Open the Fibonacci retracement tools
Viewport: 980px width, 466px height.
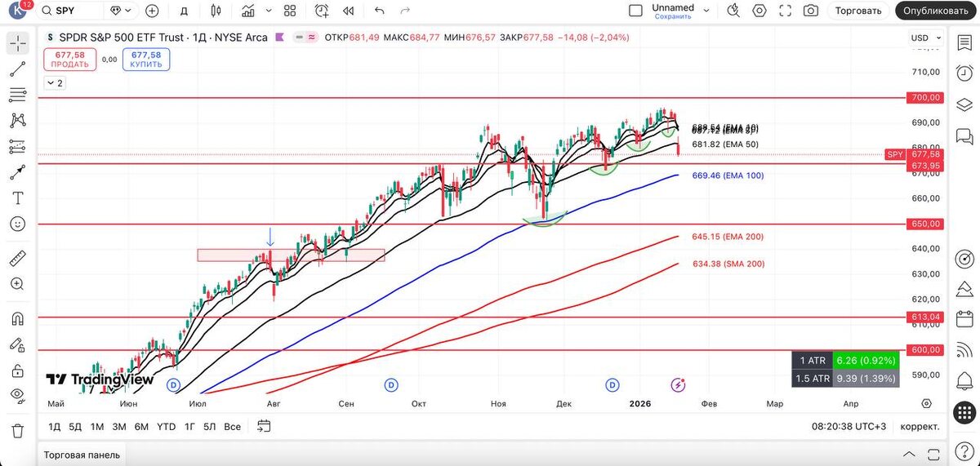point(18,95)
